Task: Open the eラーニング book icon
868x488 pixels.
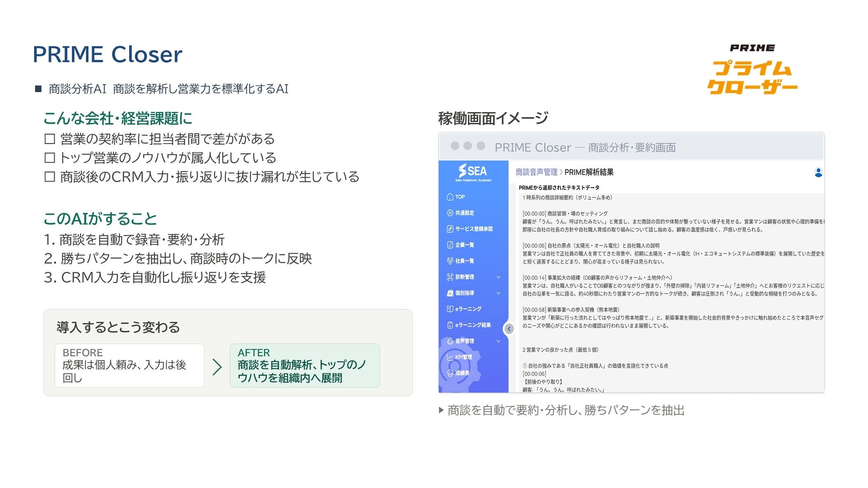Action: (450, 309)
